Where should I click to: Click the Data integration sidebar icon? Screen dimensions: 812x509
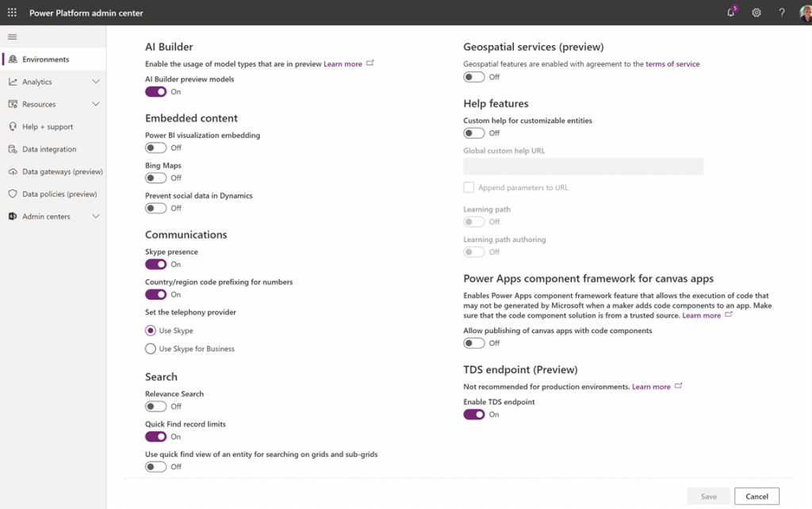13,149
